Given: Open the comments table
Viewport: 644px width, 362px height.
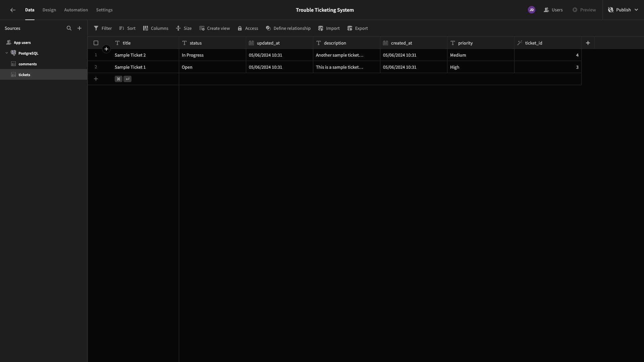Looking at the screenshot, I should click(x=44, y=64).
